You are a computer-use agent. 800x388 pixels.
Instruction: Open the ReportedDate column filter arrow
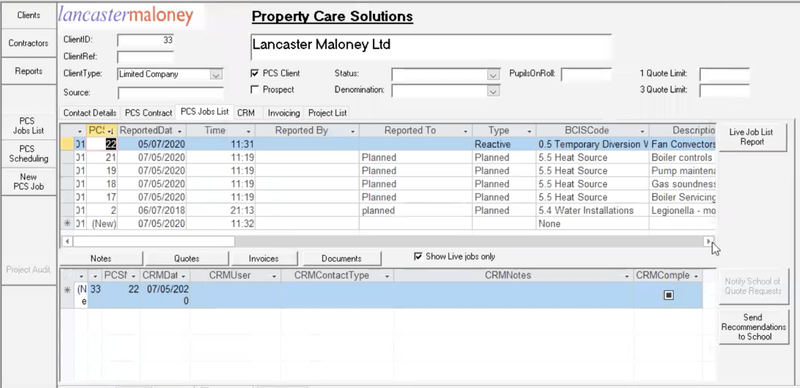pyautogui.click(x=180, y=131)
